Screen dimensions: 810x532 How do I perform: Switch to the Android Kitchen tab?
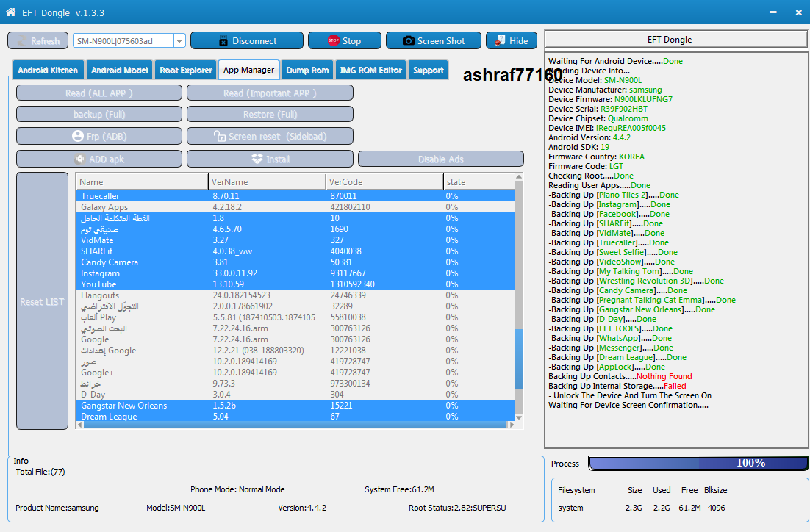(x=48, y=70)
